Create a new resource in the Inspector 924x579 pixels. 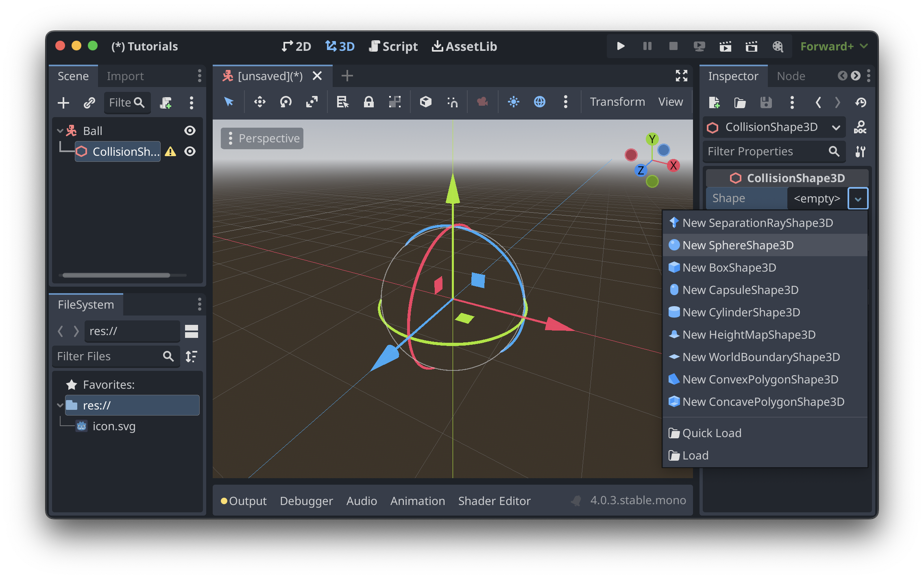(715, 102)
